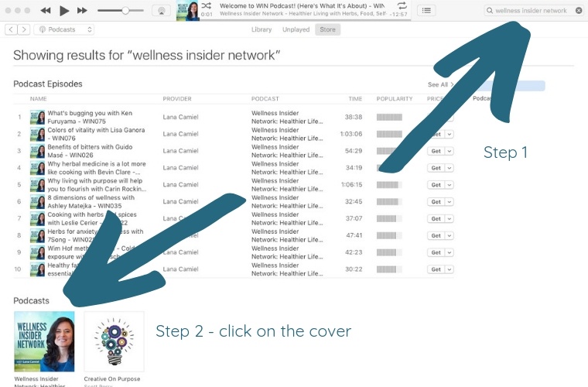Open episode artwork for What's bugging you
This screenshot has width=588, height=387.
[x=37, y=117]
